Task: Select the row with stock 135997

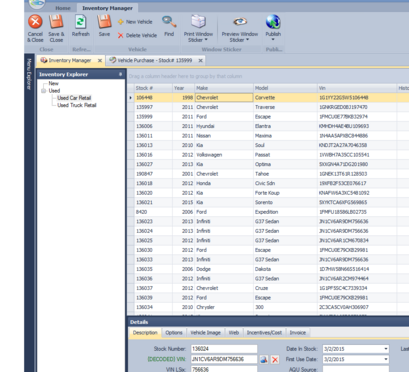Action: pyautogui.click(x=268, y=107)
